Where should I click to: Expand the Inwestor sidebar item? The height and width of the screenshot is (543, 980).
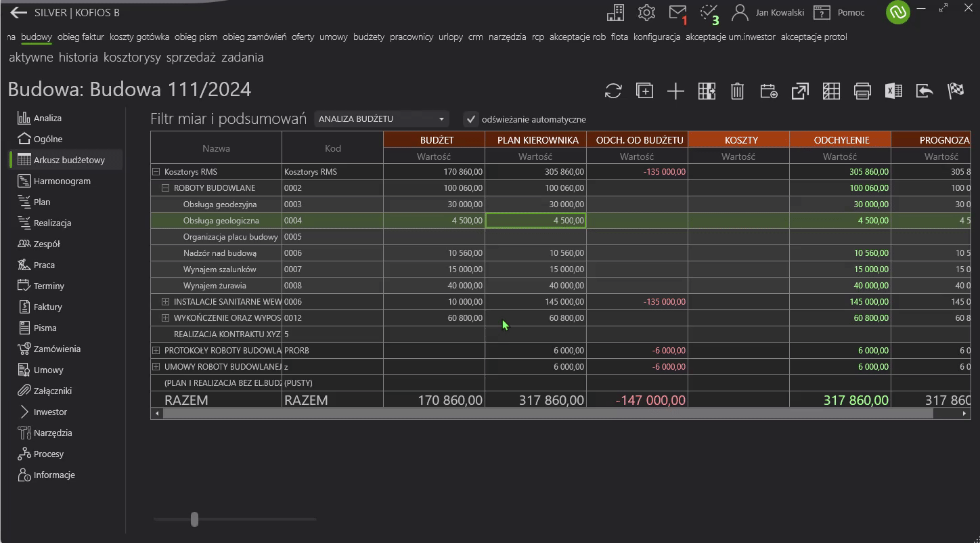pos(24,412)
